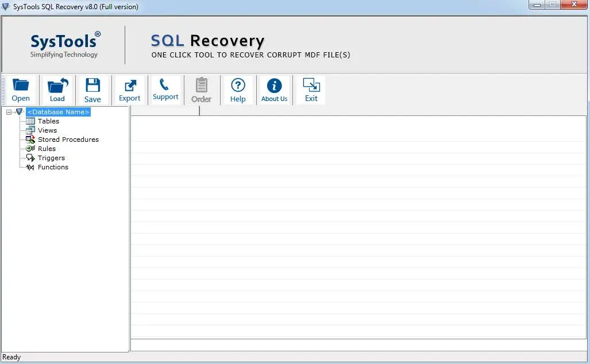Click the Rules node icon
This screenshot has width=590, height=364.
tap(30, 149)
